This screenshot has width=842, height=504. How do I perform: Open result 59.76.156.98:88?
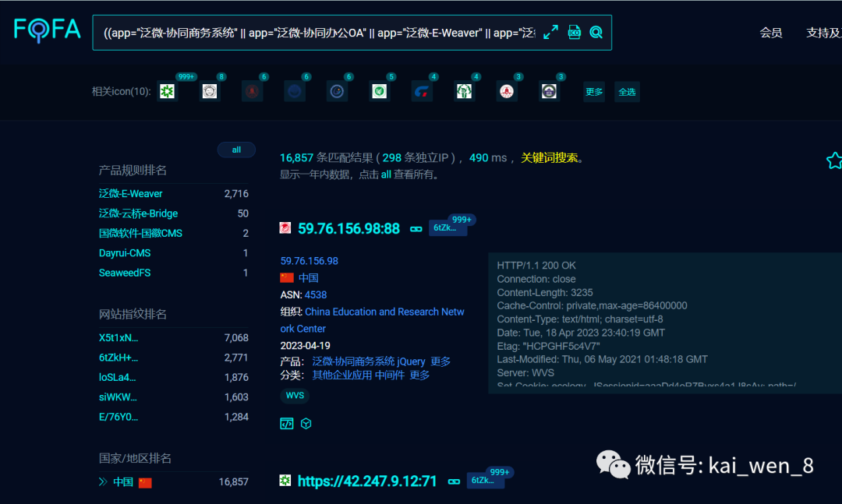(349, 229)
